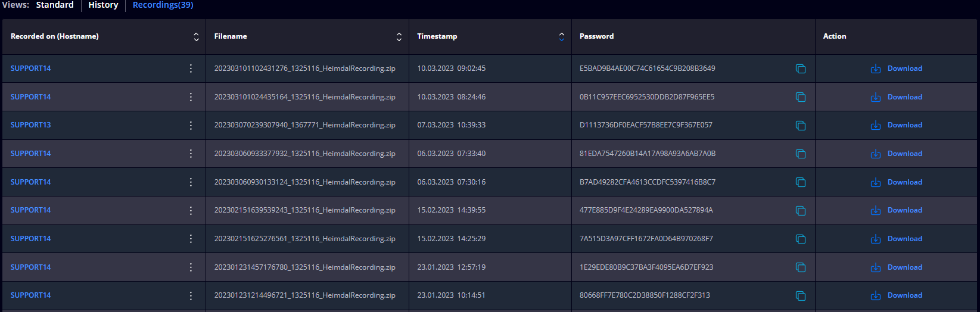The height and width of the screenshot is (312, 980).
Task: Copy password for the 08:24:46 recording
Action: click(x=801, y=97)
